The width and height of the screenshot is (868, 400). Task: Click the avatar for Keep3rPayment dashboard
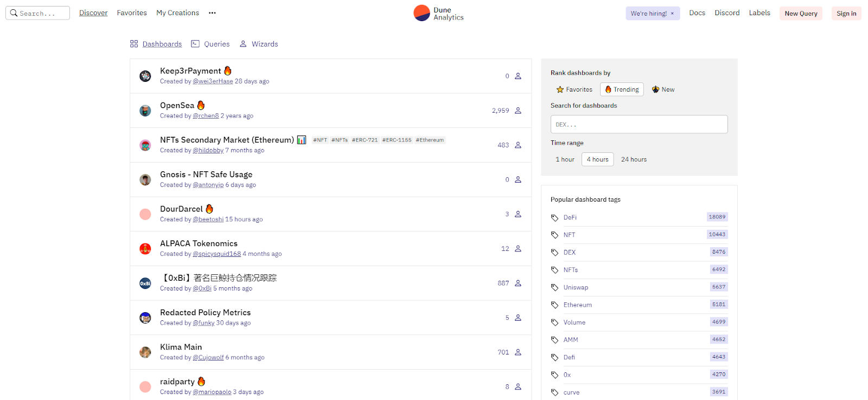pyautogui.click(x=145, y=76)
